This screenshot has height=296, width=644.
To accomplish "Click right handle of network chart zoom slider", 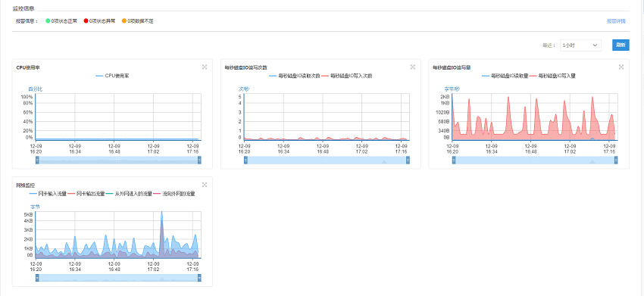I will pos(199,278).
